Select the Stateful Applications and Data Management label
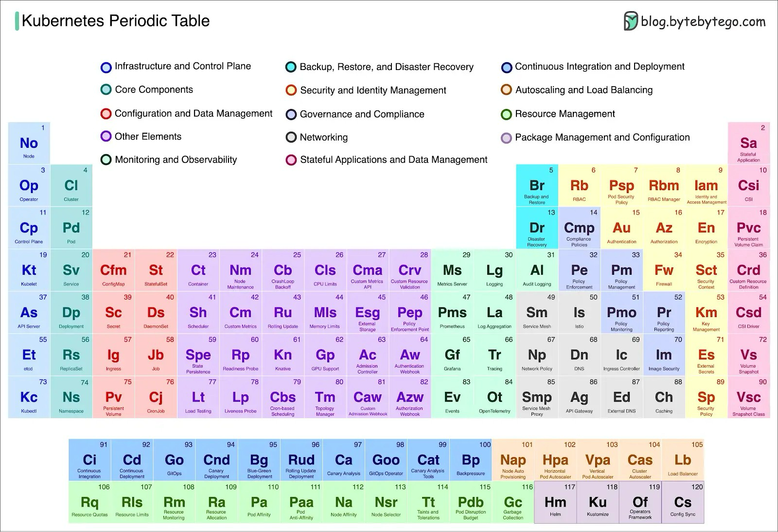 [x=393, y=160]
